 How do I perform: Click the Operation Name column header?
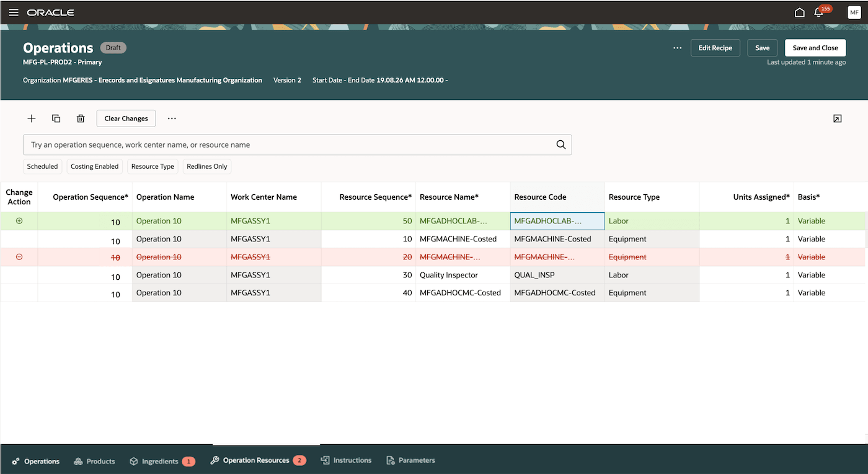pyautogui.click(x=179, y=197)
